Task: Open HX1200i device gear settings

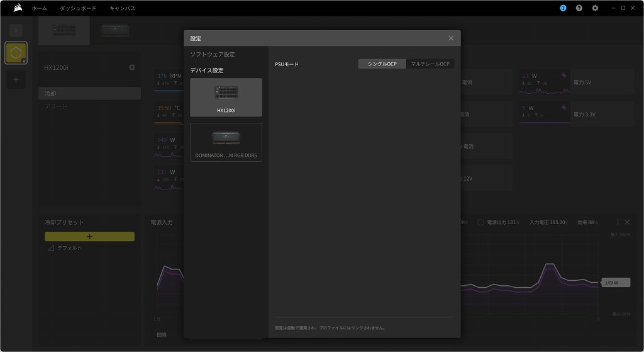Action: (132, 67)
